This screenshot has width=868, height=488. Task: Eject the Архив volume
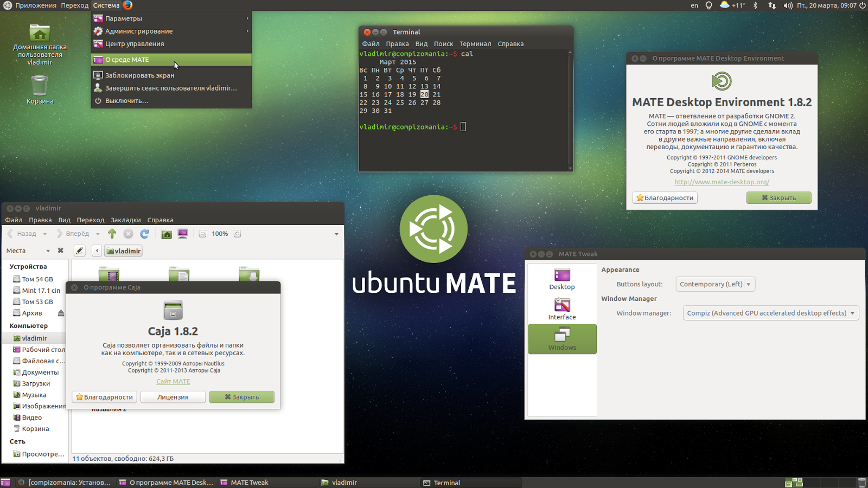tap(61, 313)
